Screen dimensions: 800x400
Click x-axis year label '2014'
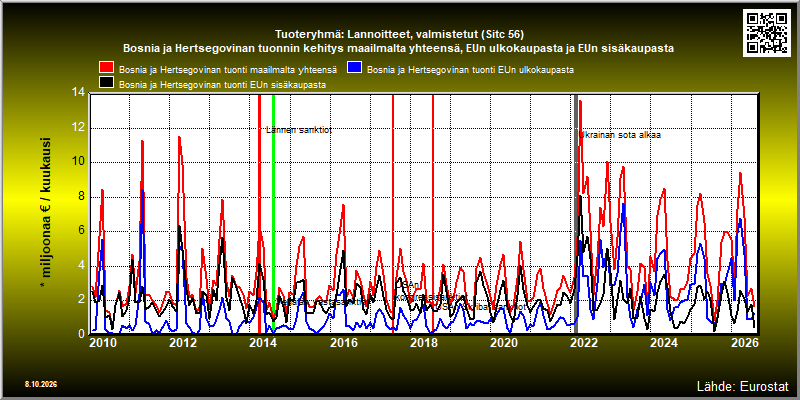click(x=263, y=342)
